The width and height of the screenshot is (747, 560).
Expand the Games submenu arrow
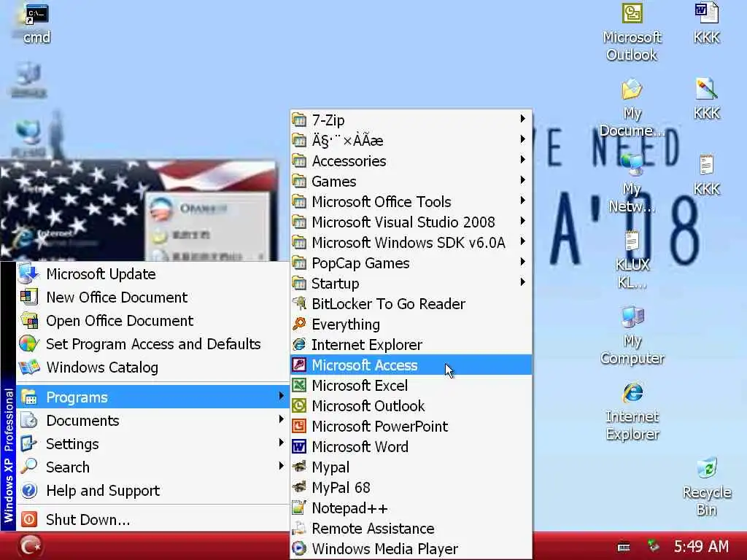(x=522, y=179)
